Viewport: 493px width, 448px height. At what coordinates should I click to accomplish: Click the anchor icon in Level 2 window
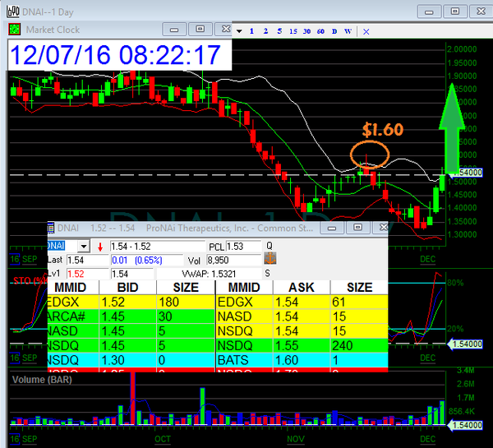click(269, 259)
